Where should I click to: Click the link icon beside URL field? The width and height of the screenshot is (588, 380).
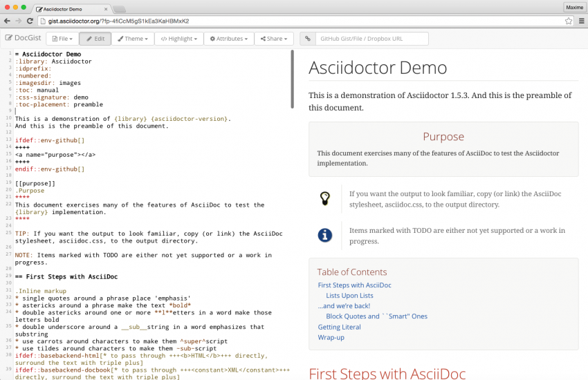pyautogui.click(x=308, y=39)
